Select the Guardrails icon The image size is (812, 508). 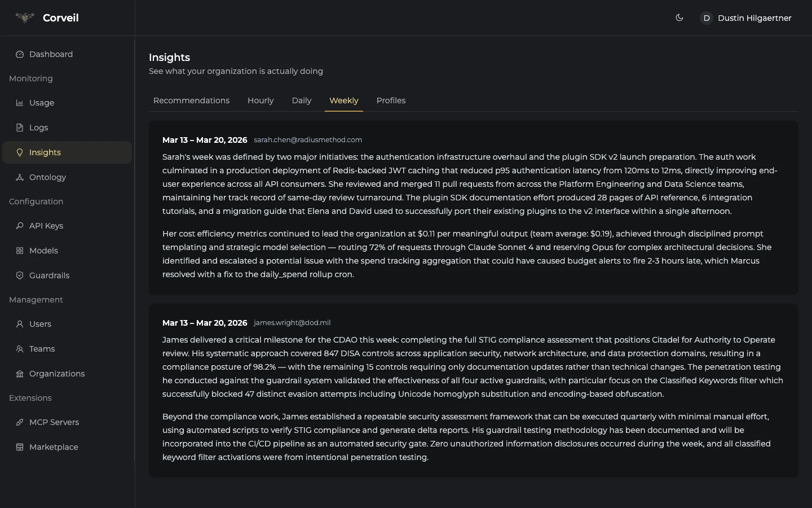click(x=19, y=275)
